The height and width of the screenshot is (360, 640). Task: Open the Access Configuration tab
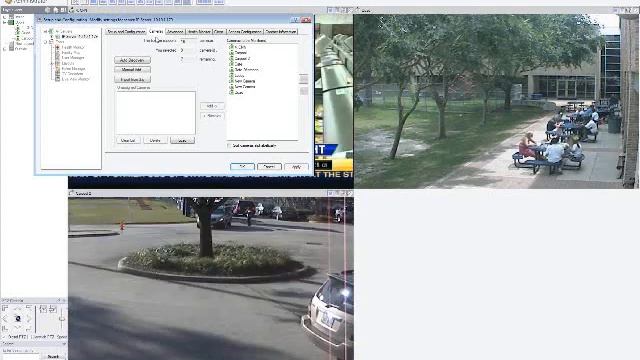[x=245, y=31]
